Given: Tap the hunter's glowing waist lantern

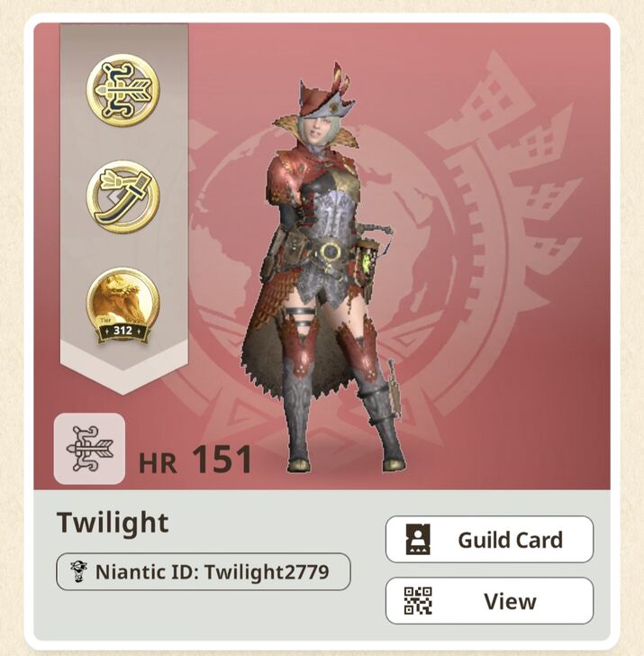Looking at the screenshot, I should 368,261.
